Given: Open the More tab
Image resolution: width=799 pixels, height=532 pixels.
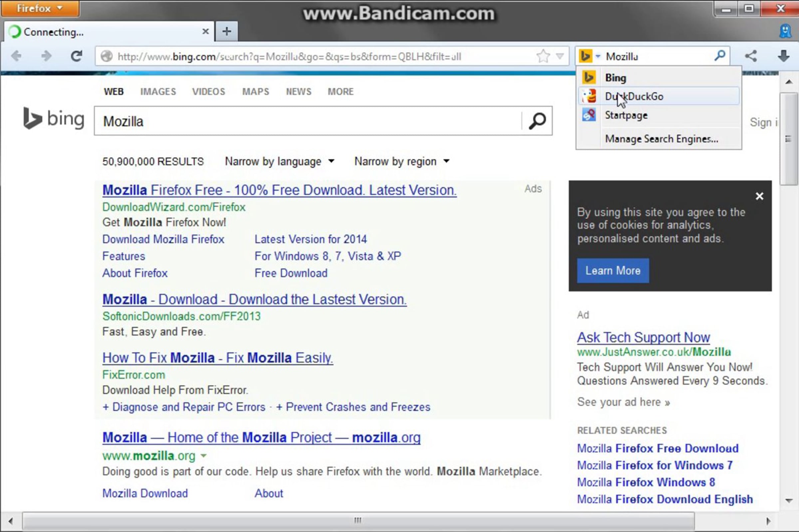Looking at the screenshot, I should tap(341, 92).
